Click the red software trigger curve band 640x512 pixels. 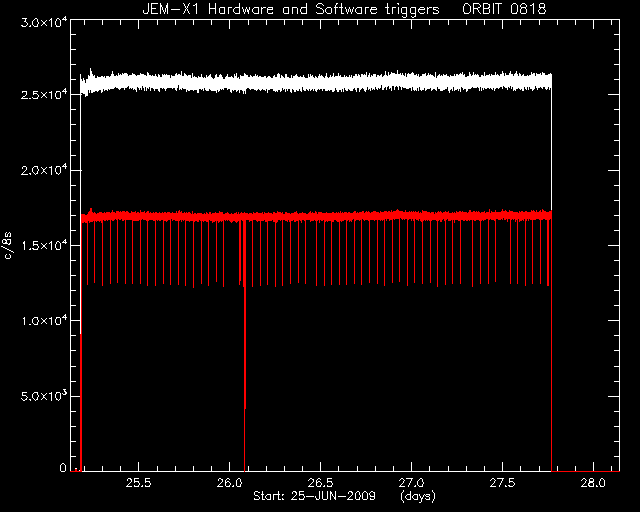pyautogui.click(x=316, y=216)
